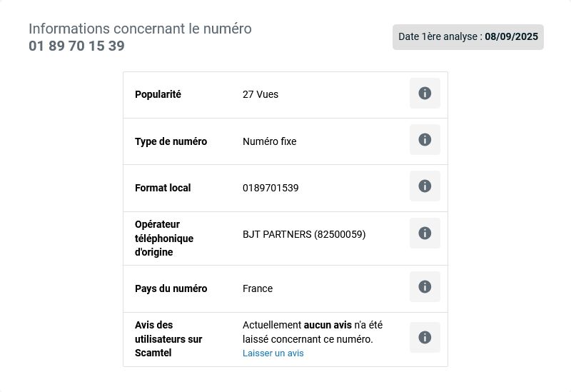Image resolution: width=571 pixels, height=392 pixels.
Task: Click the country value 'France'
Action: (258, 288)
